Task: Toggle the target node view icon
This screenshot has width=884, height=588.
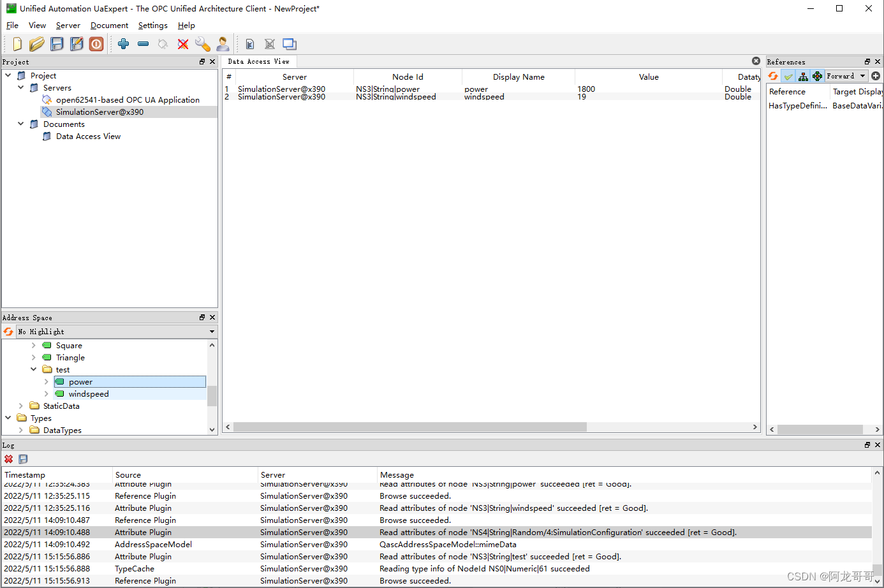Action: click(817, 75)
